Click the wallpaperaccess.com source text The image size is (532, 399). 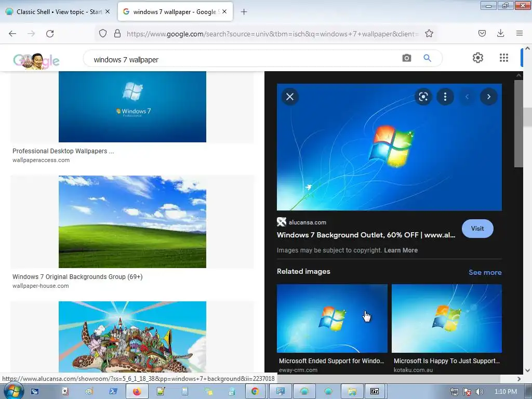[41, 160]
